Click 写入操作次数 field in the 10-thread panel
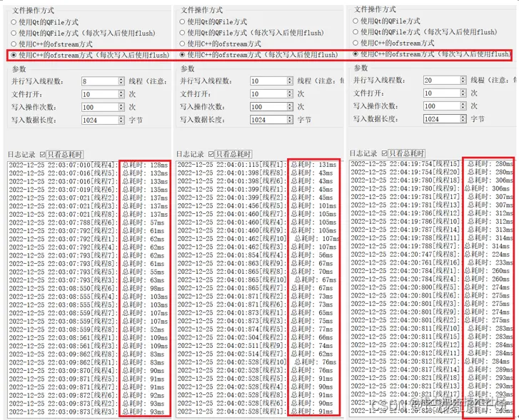This screenshot has height=420, width=519. [271, 107]
